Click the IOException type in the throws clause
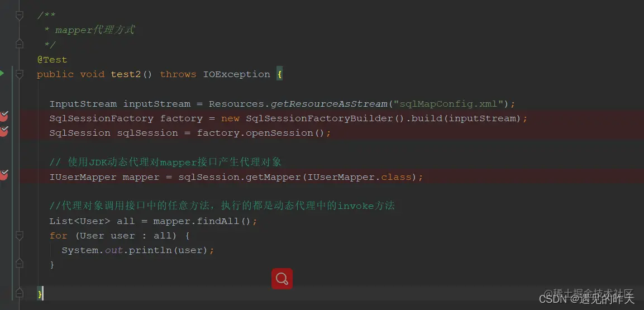 237,74
